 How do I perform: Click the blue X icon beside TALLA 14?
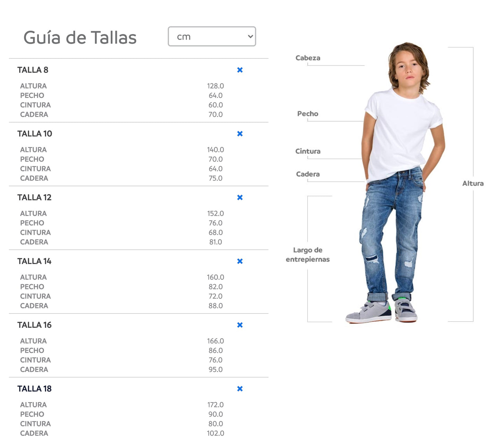[x=240, y=261]
